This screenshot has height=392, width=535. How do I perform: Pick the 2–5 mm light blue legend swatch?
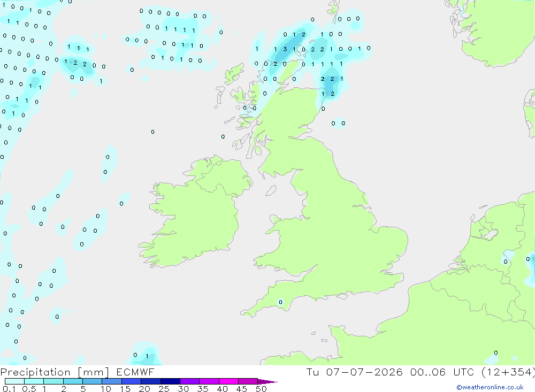(x=73, y=381)
